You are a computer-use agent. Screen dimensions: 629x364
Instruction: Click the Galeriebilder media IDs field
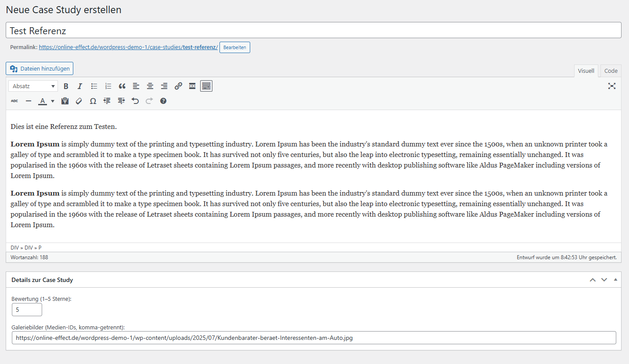pyautogui.click(x=314, y=338)
